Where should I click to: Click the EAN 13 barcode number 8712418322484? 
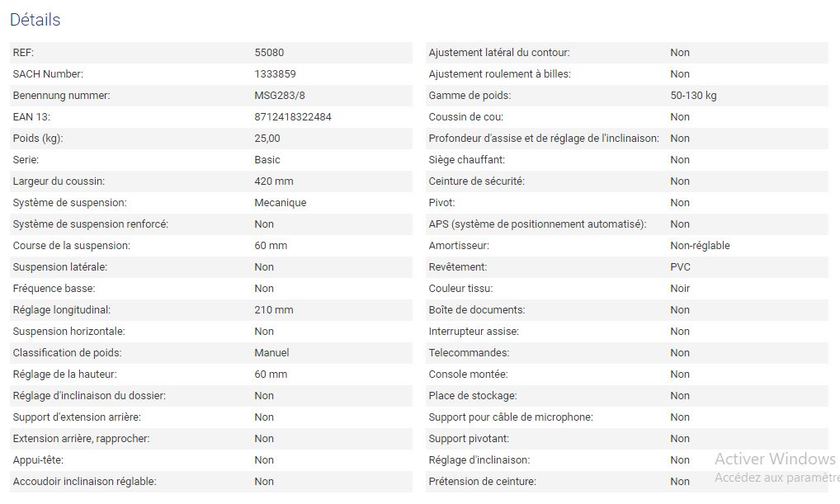click(292, 117)
